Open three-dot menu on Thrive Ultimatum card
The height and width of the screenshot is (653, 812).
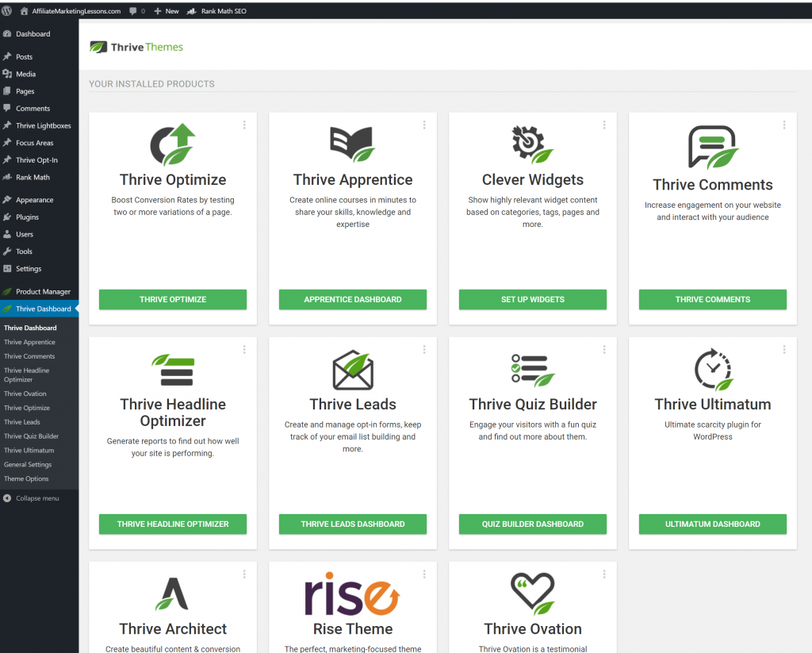(784, 349)
